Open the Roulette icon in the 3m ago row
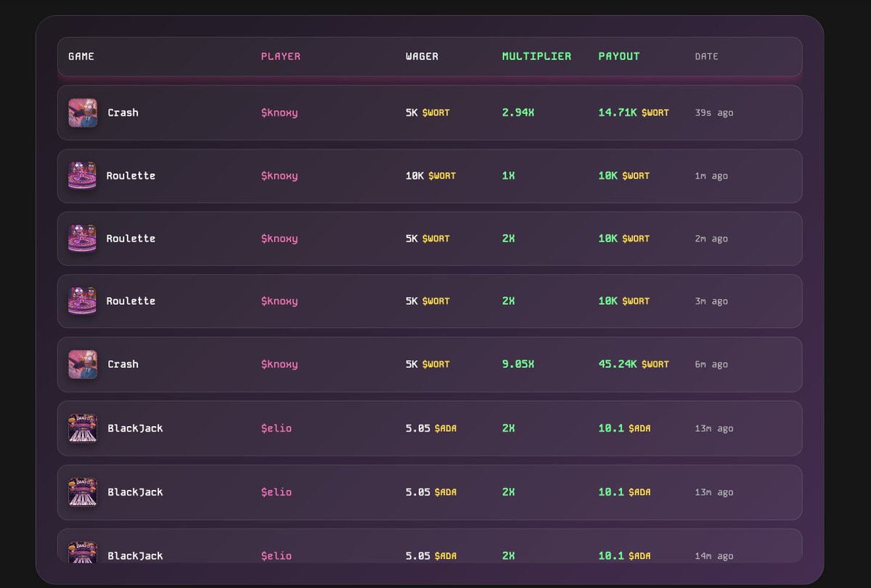The image size is (871, 588). pyautogui.click(x=82, y=301)
